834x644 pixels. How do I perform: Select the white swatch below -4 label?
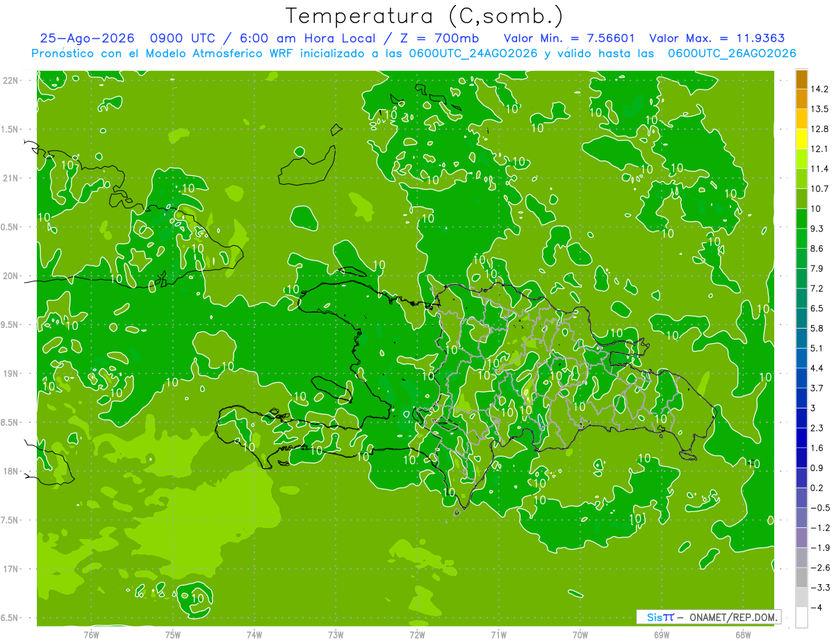pos(801,617)
